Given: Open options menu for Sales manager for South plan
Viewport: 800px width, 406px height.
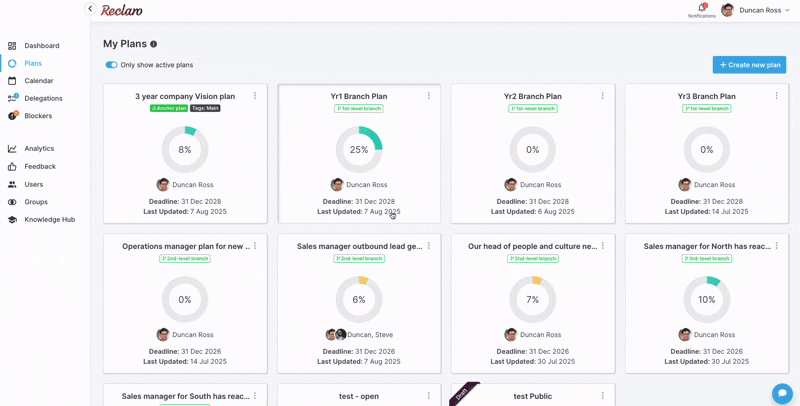Looking at the screenshot, I should pos(255,396).
